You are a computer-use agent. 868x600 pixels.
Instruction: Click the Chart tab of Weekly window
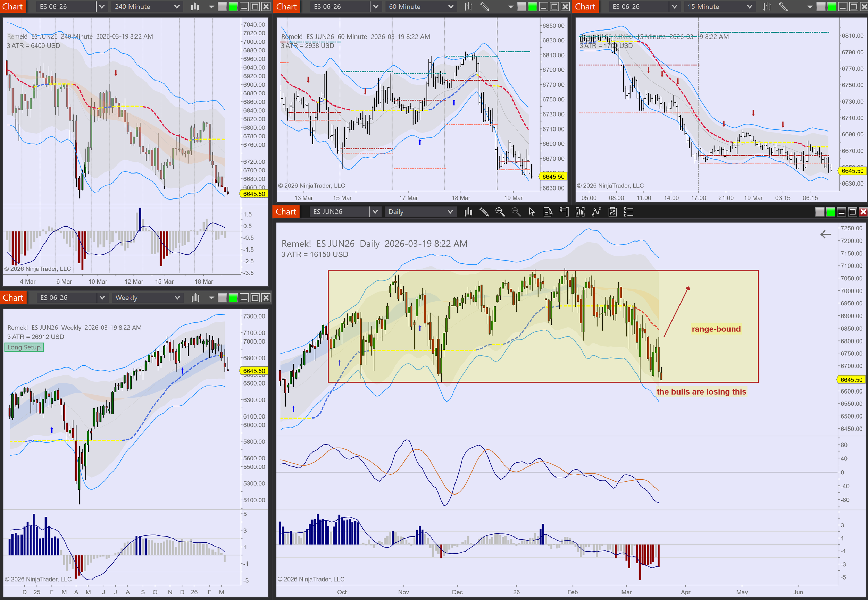[13, 298]
